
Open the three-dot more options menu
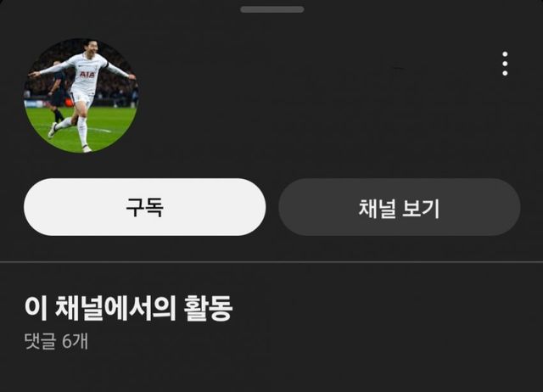click(x=505, y=64)
